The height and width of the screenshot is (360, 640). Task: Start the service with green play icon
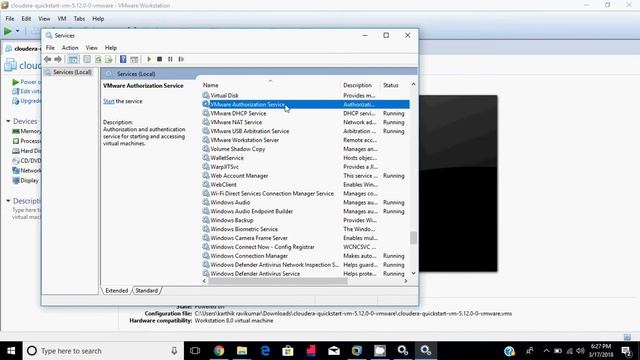(149, 59)
